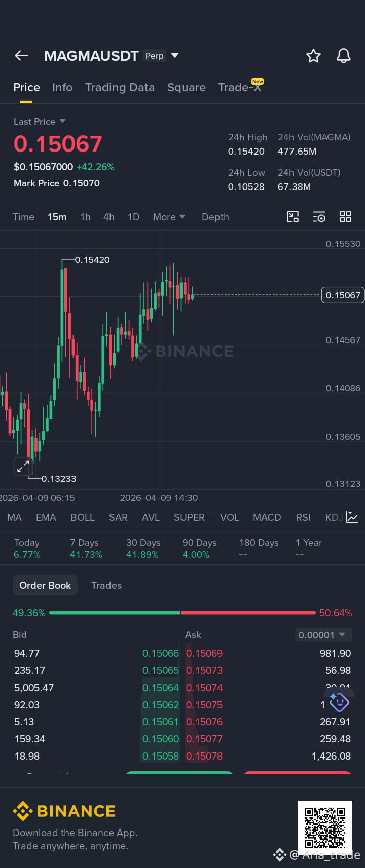Image resolution: width=365 pixels, height=868 pixels.
Task: Select the bid/ask ratio bar
Action: click(182, 613)
